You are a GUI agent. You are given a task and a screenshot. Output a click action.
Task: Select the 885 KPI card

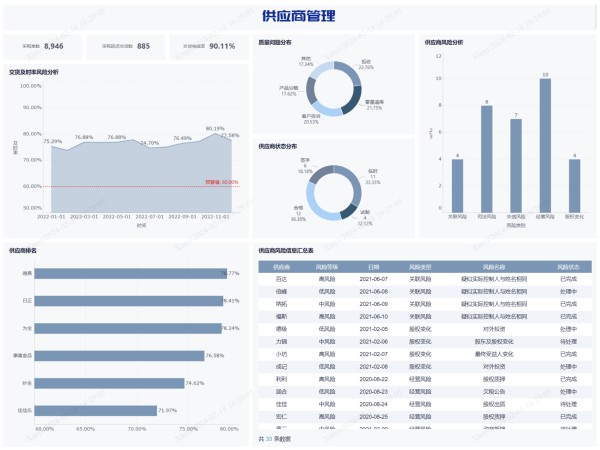click(x=127, y=46)
